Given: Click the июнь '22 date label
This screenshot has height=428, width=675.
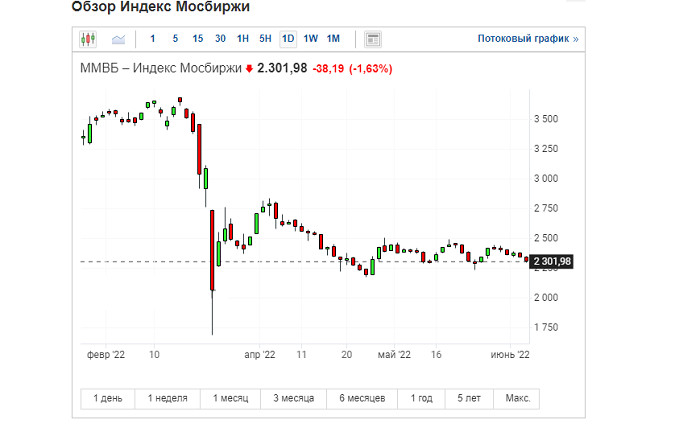Looking at the screenshot, I should (510, 355).
